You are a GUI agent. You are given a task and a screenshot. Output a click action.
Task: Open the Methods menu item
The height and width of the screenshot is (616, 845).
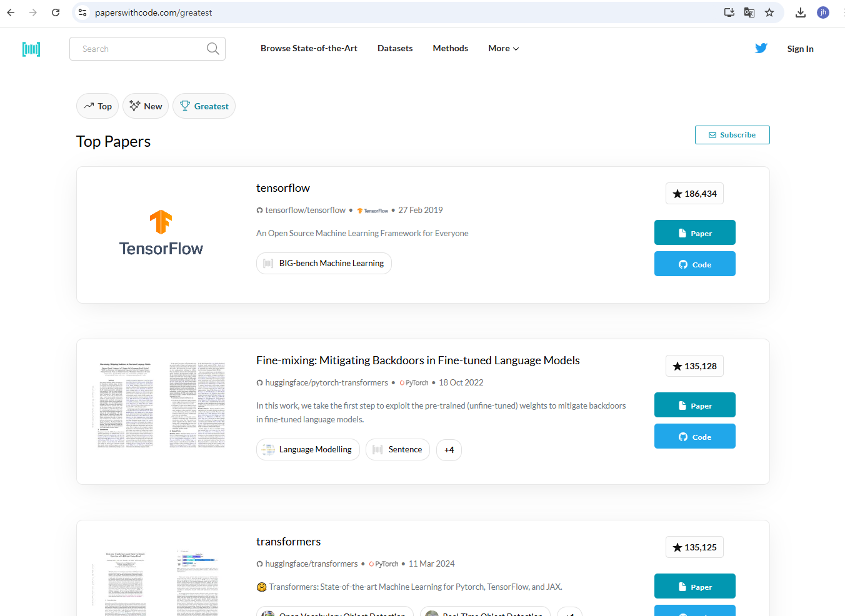(x=451, y=48)
